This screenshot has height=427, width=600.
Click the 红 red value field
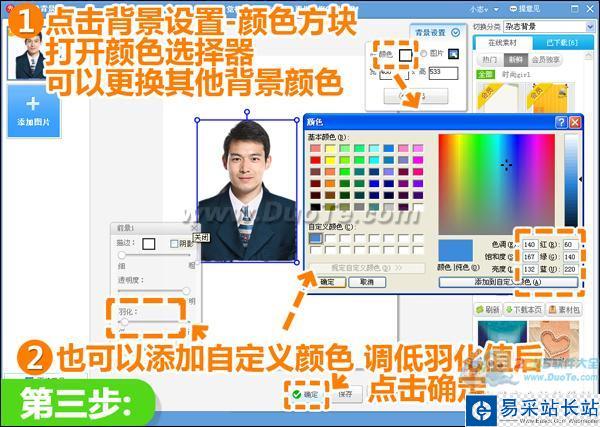coord(570,244)
